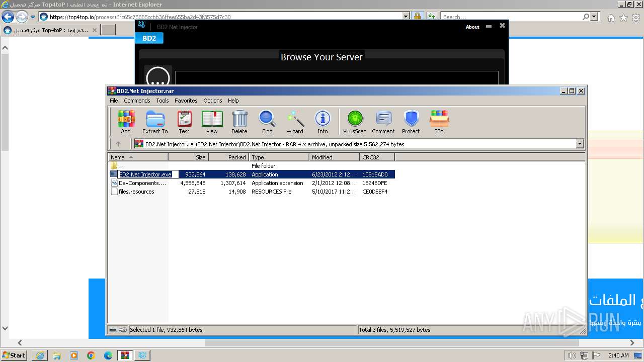
Task: Click the Internet Explorer back arrow
Action: (x=8, y=17)
